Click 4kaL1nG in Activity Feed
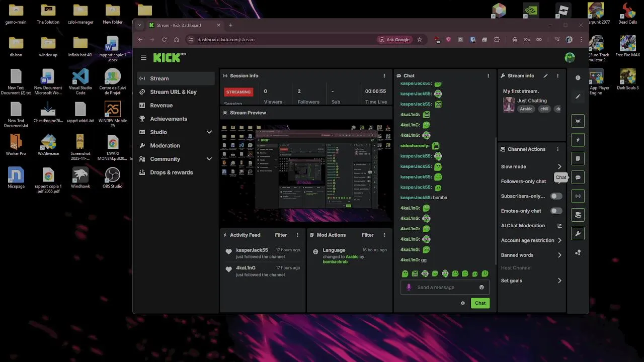644x362 pixels. click(246, 268)
